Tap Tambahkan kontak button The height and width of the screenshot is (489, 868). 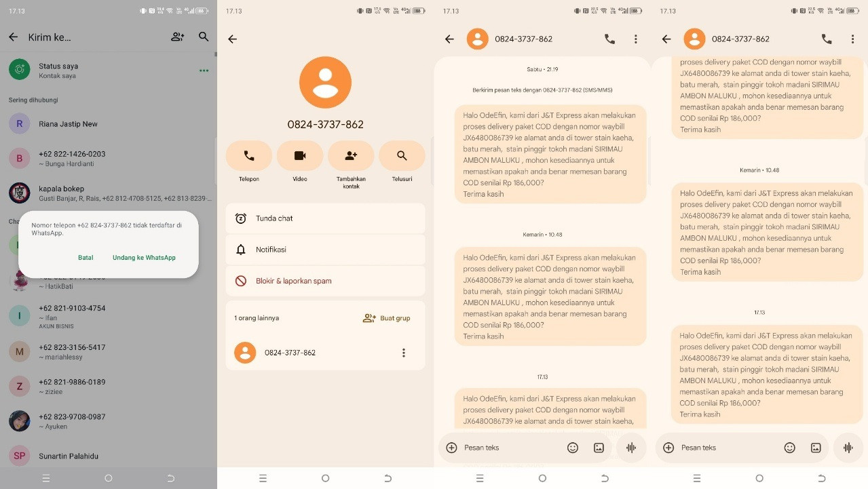click(351, 156)
